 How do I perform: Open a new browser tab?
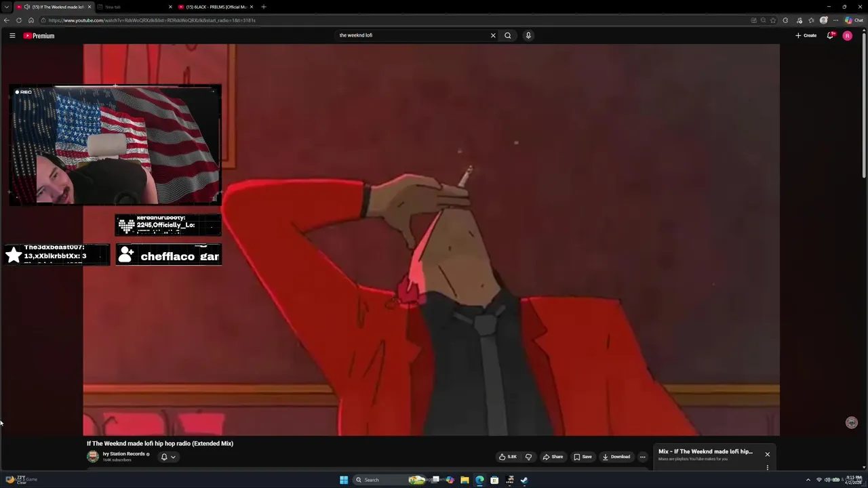263,7
